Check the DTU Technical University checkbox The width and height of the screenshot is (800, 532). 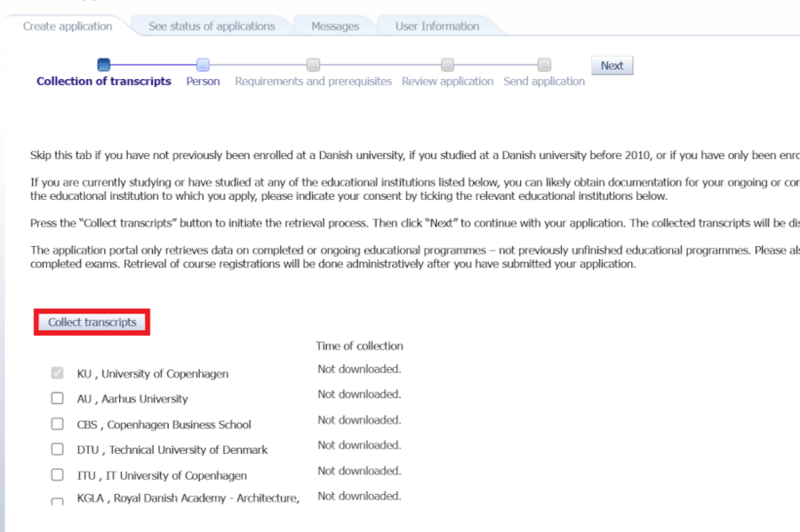[x=58, y=449]
